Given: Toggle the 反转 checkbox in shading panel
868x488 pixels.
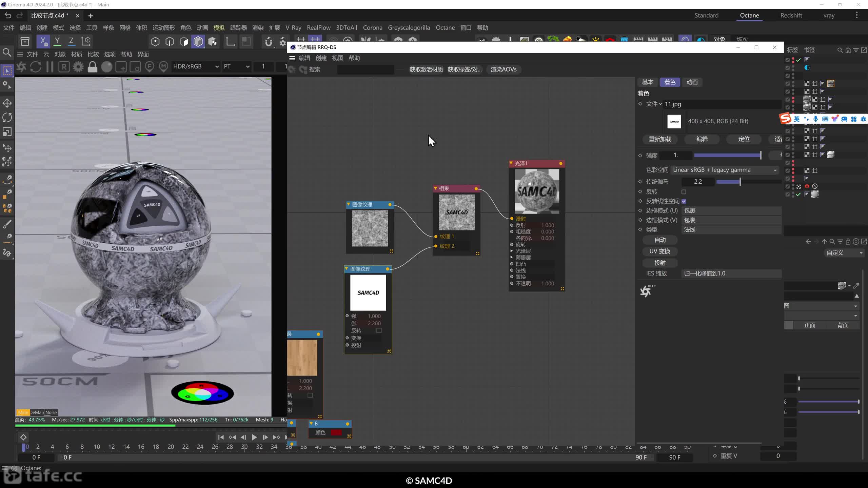Looking at the screenshot, I should coord(684,192).
